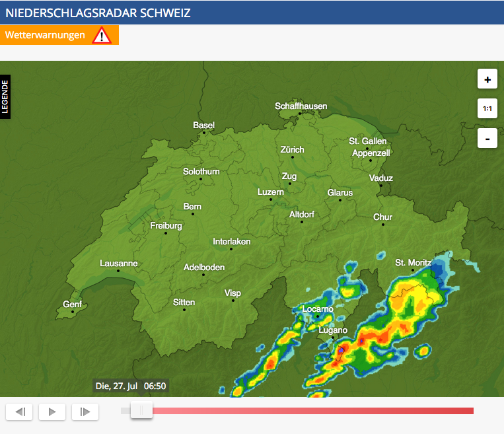Screen dimensions: 504x434
Task: Click the Chur city label
Action: (382, 217)
